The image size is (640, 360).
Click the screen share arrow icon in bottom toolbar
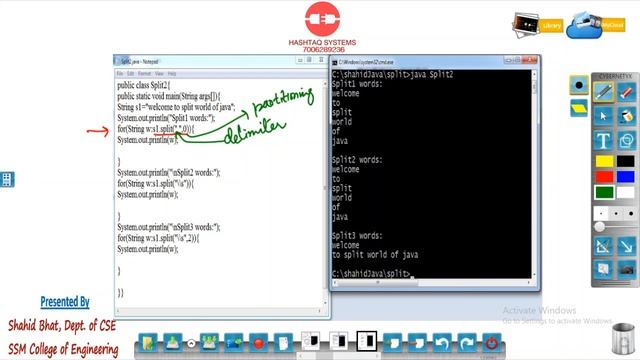pos(233,343)
